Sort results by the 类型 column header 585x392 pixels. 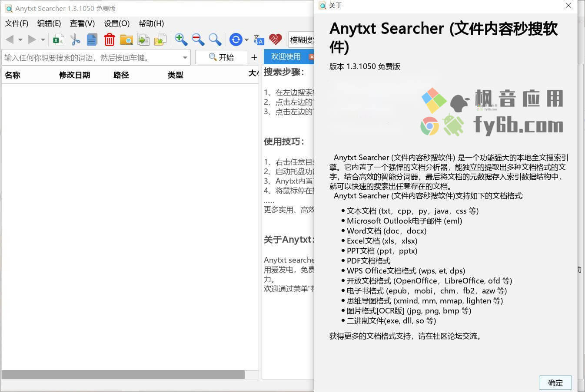click(x=175, y=75)
